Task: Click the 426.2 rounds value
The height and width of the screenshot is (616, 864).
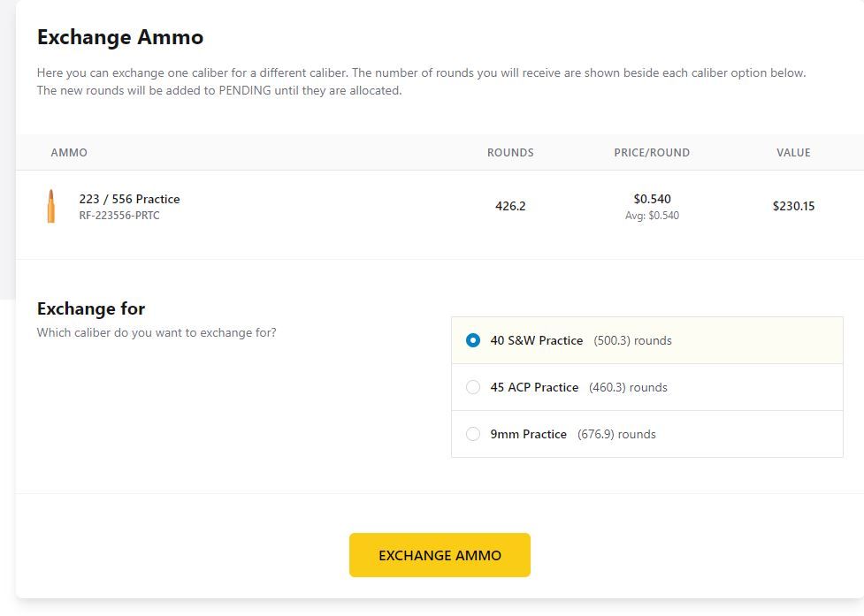Action: click(x=510, y=206)
